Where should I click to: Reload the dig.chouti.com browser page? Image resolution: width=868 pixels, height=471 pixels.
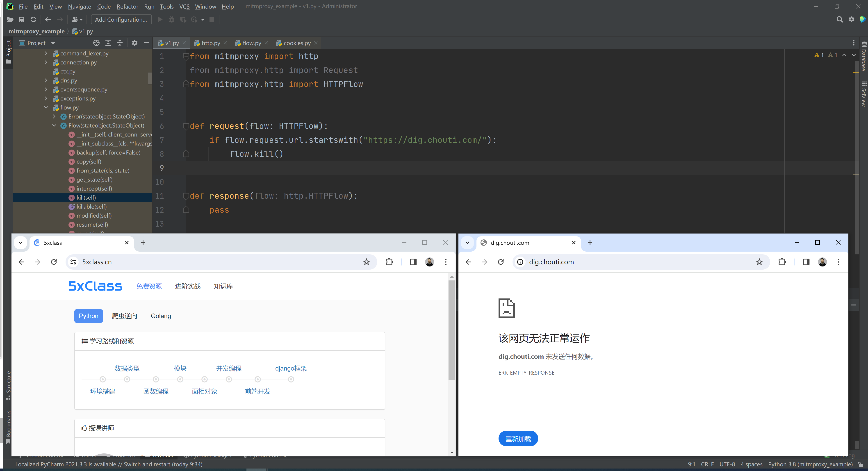(x=501, y=262)
